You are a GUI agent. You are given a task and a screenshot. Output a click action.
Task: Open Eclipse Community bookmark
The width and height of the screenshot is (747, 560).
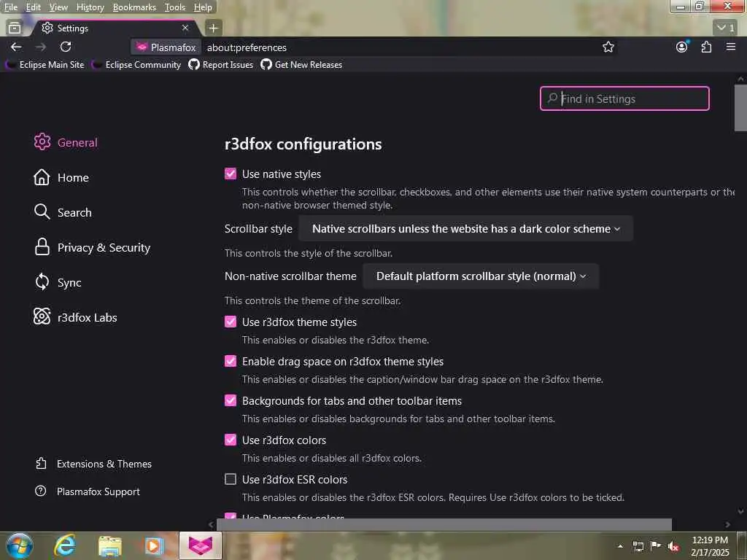point(136,65)
